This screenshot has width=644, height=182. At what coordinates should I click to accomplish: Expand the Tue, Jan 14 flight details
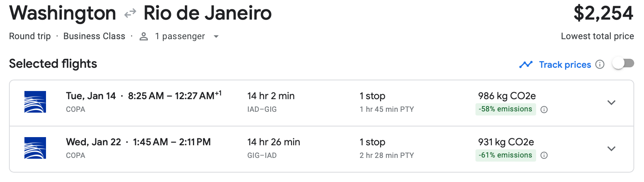pyautogui.click(x=611, y=102)
